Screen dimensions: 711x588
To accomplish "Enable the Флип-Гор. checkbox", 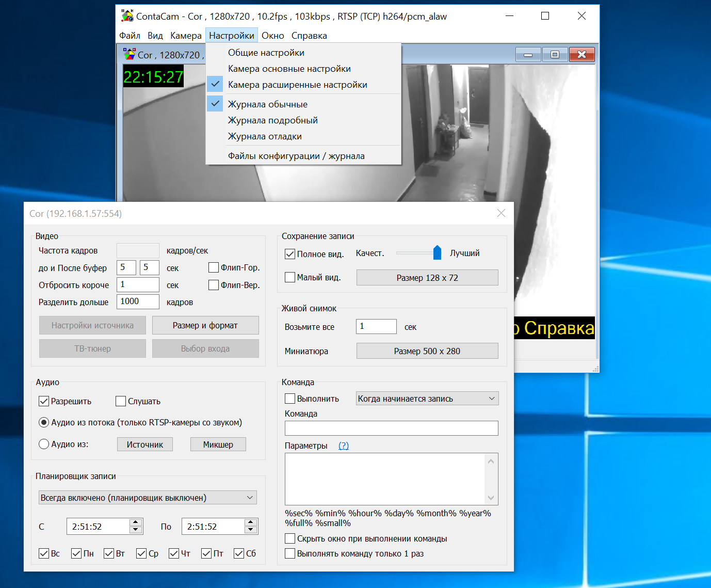I will (214, 267).
